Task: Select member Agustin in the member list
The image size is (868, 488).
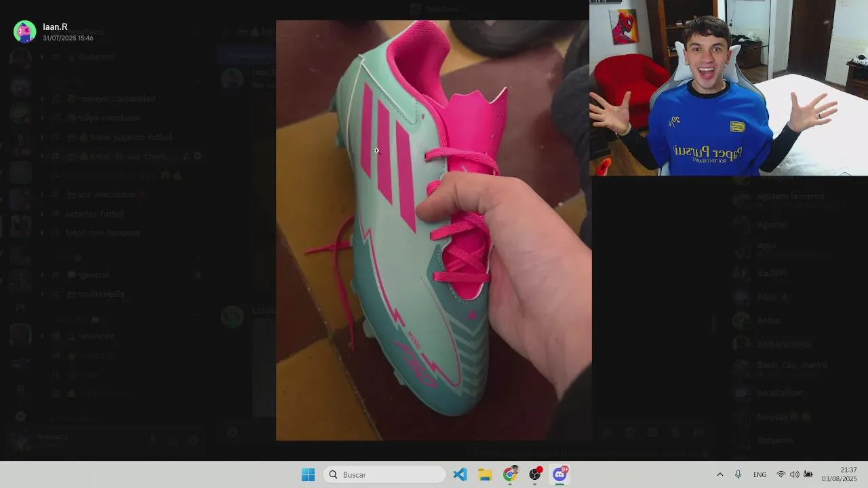Action: point(772,224)
